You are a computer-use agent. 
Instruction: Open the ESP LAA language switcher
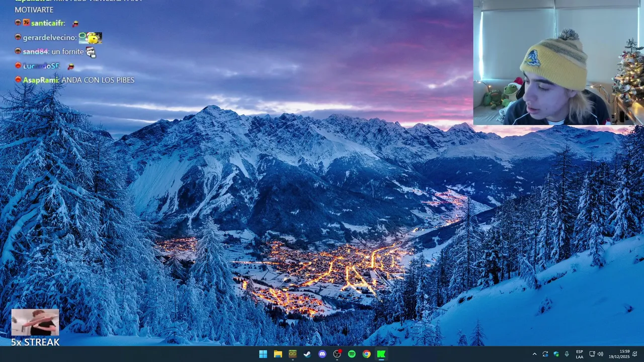[x=580, y=354]
